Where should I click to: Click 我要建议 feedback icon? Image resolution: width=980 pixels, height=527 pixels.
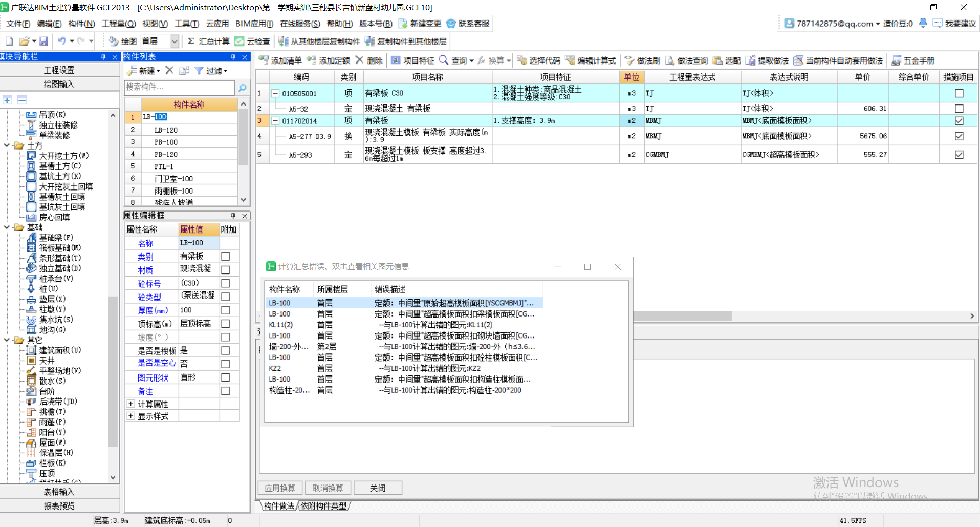(x=938, y=23)
